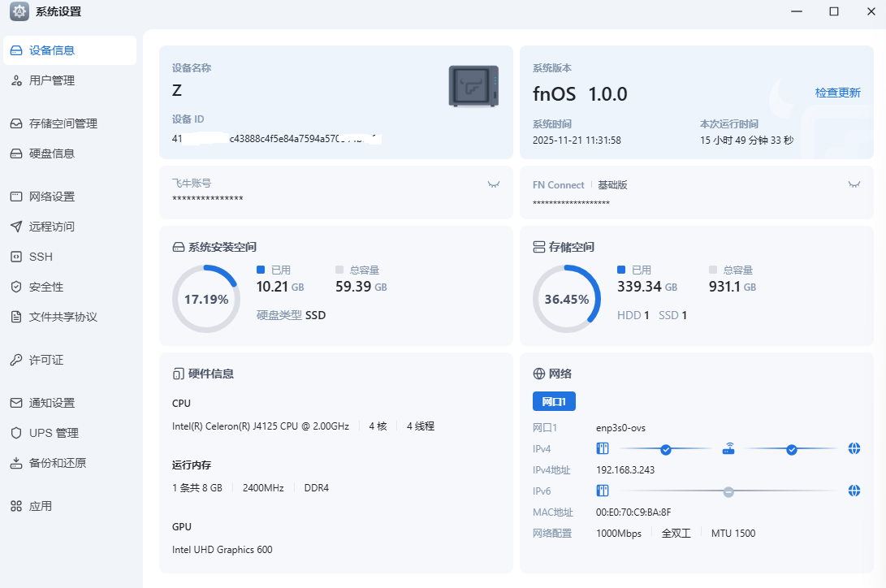Open 存储空间管理 in the sidebar

(x=63, y=123)
